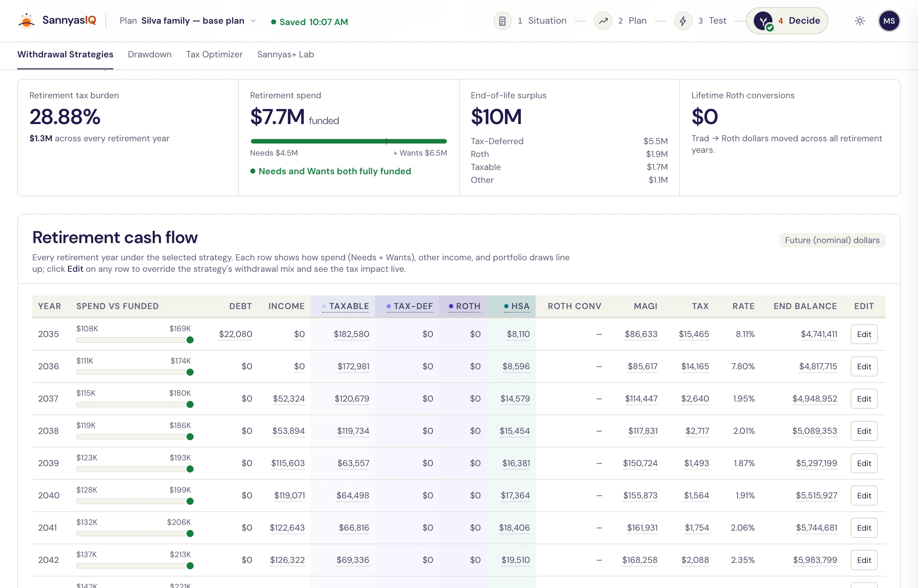Click the 2035 taxable draw $182,580
918x588 pixels.
coord(351,334)
